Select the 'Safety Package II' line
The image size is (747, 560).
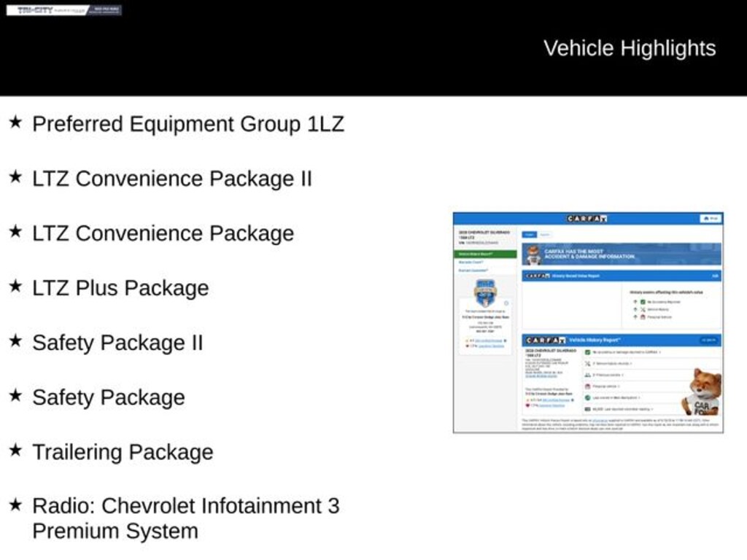[117, 343]
